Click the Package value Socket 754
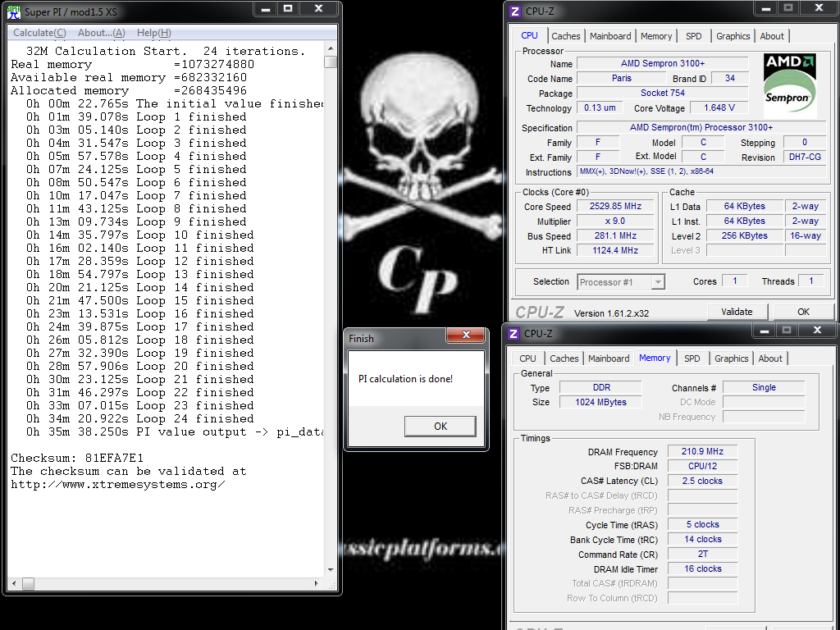 662,94
